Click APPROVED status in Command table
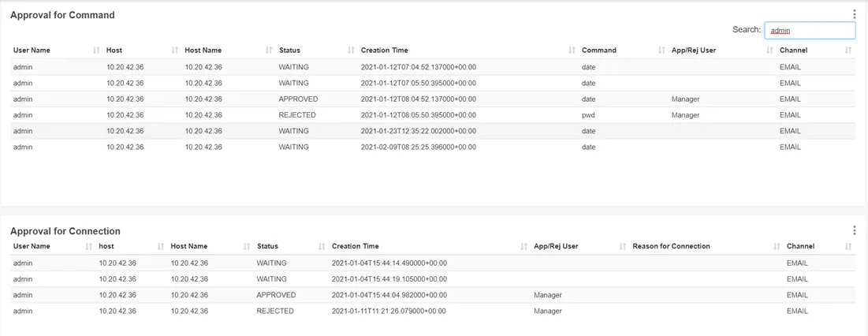This screenshot has width=868, height=336. tap(298, 99)
